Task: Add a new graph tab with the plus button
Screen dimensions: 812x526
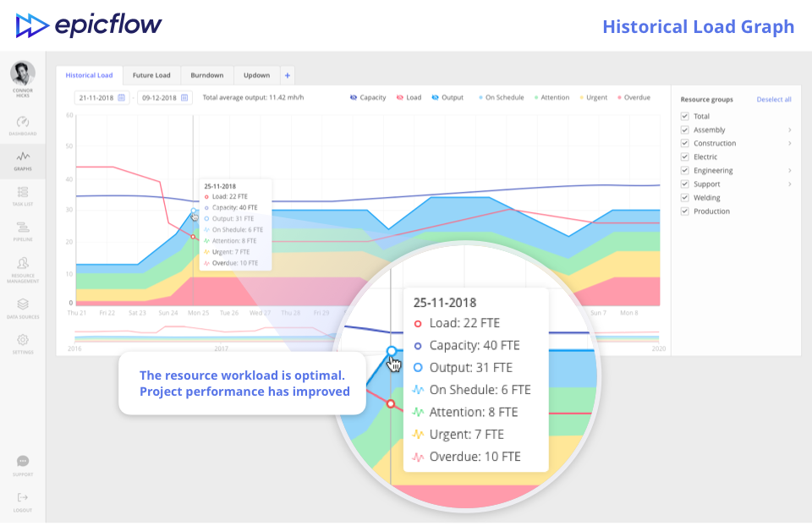Action: tap(288, 74)
